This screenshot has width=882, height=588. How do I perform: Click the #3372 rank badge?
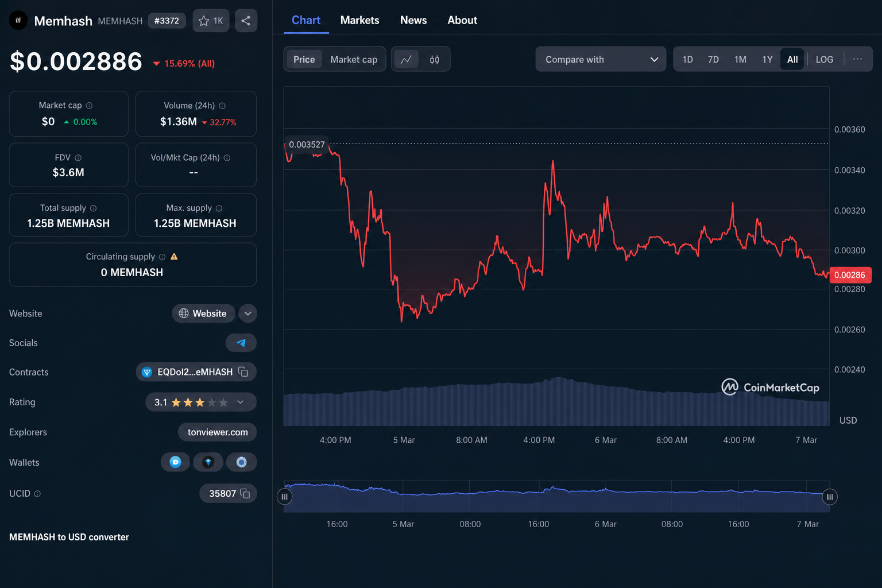[x=167, y=21]
